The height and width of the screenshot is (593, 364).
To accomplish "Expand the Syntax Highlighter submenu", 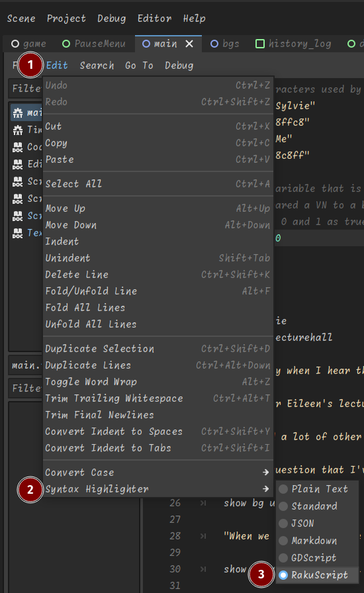I will point(158,489).
